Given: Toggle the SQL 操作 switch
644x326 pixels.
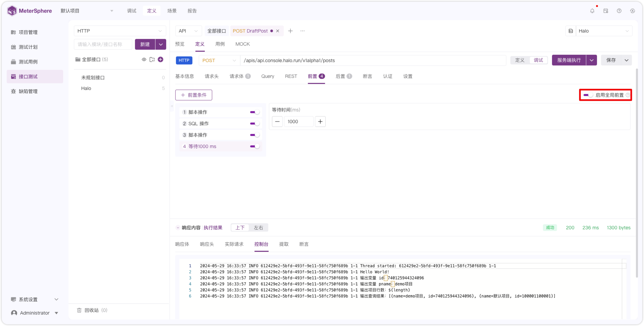Looking at the screenshot, I should (x=255, y=124).
